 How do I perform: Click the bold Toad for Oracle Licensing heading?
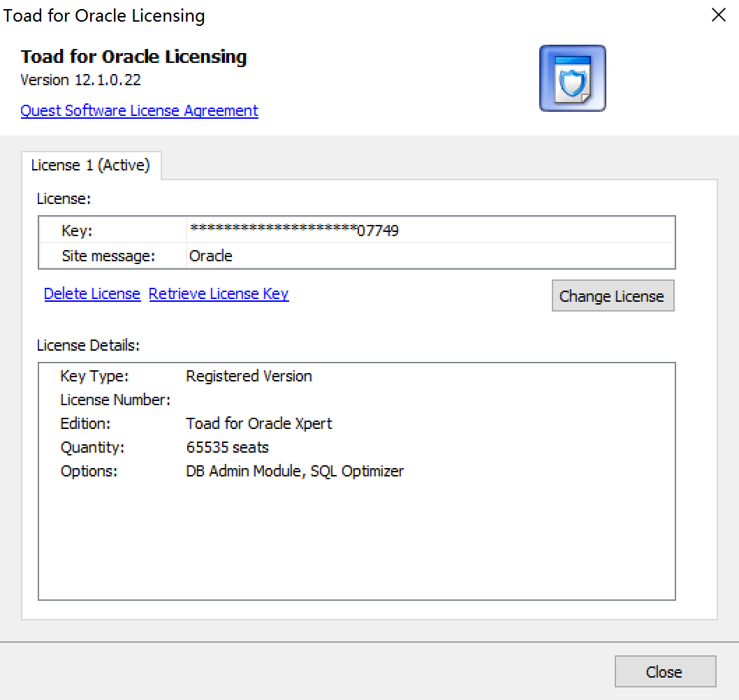click(133, 57)
